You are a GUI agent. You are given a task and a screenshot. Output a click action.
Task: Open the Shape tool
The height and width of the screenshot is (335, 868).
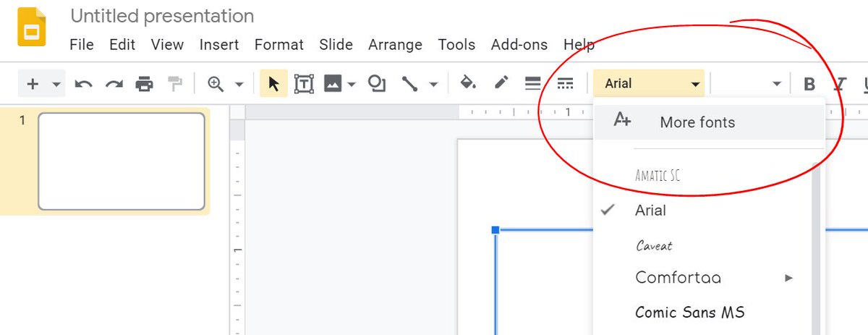pos(377,84)
